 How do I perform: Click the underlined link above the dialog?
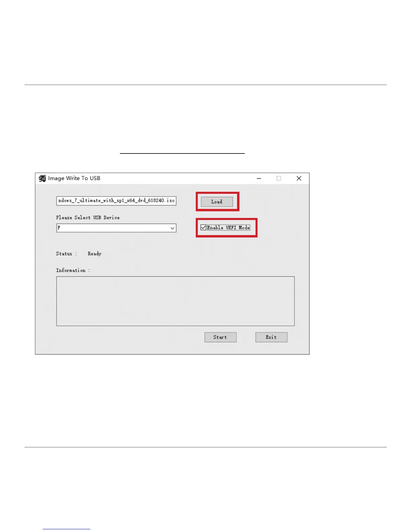coord(182,152)
